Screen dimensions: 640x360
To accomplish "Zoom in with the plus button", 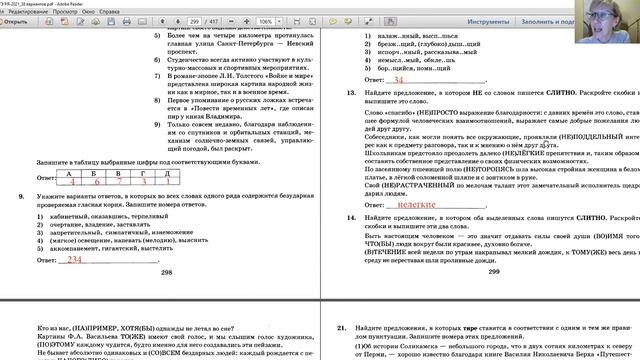I will click(x=247, y=22).
